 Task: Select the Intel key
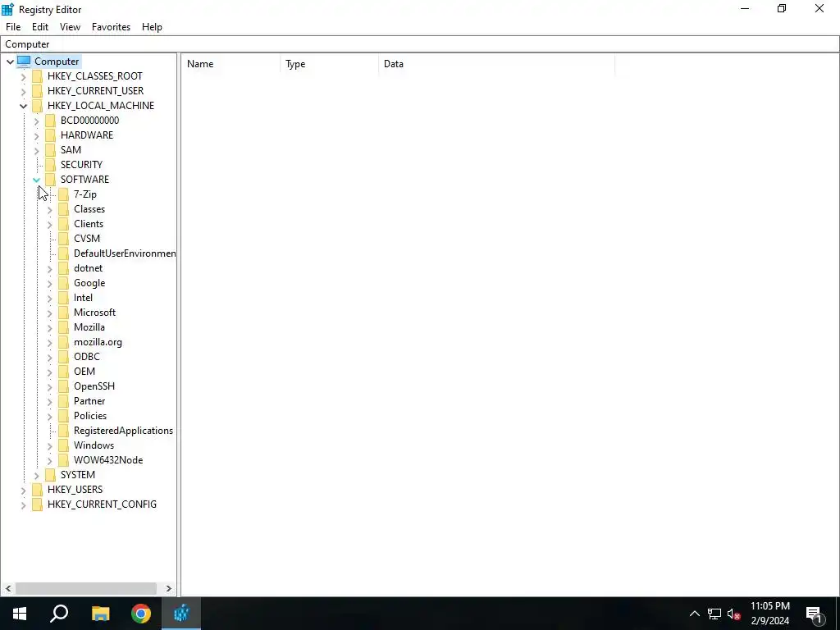coord(83,297)
